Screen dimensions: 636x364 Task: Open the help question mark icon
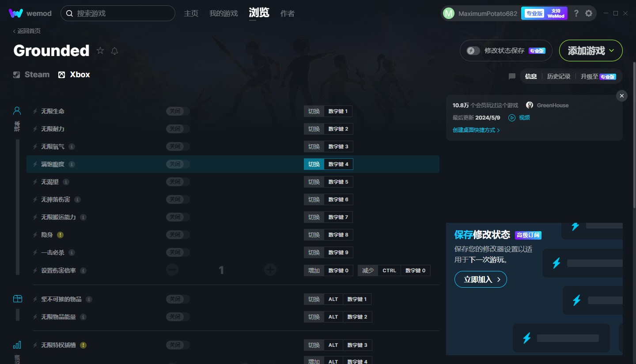tap(576, 13)
